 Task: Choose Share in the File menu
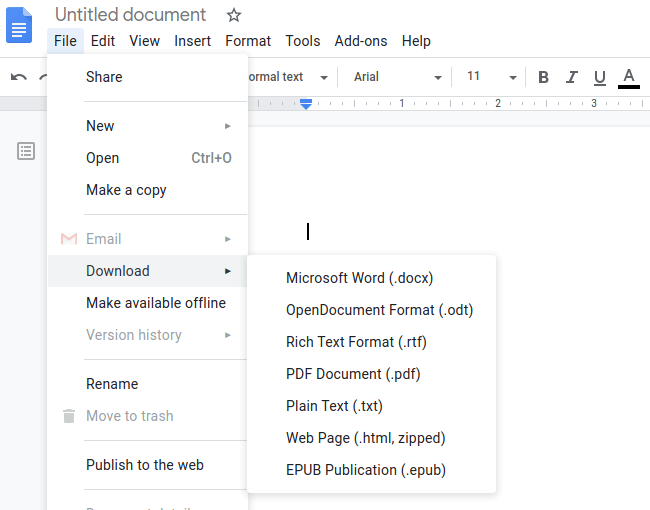click(x=148, y=77)
